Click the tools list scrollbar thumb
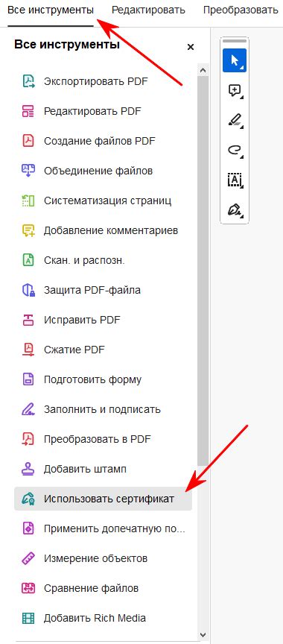This screenshot has width=283, height=644. [203, 271]
